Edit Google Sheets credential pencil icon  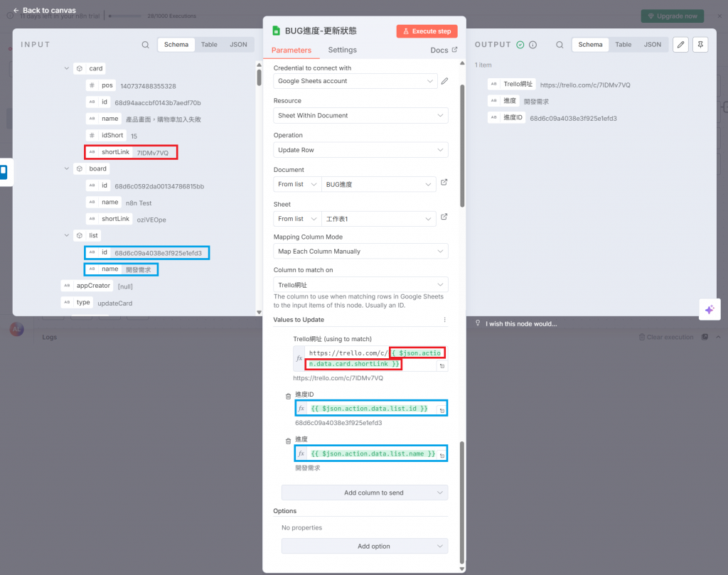444,81
